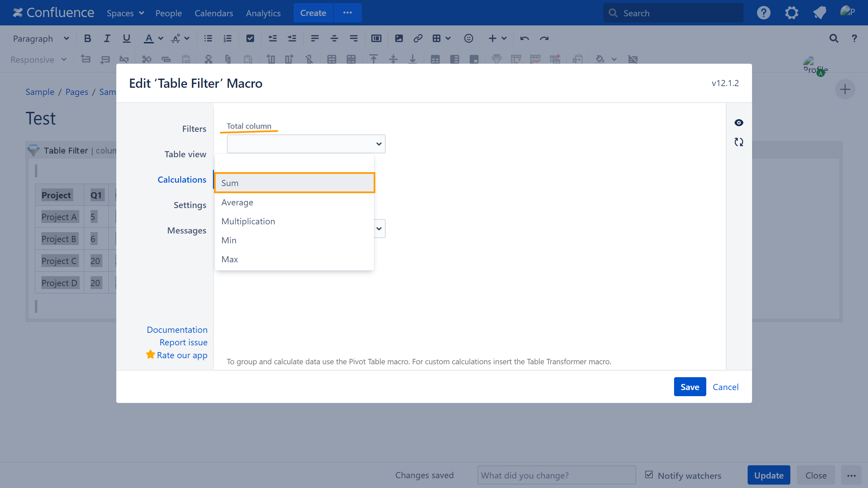Expand the Total column dropdown

click(x=306, y=144)
